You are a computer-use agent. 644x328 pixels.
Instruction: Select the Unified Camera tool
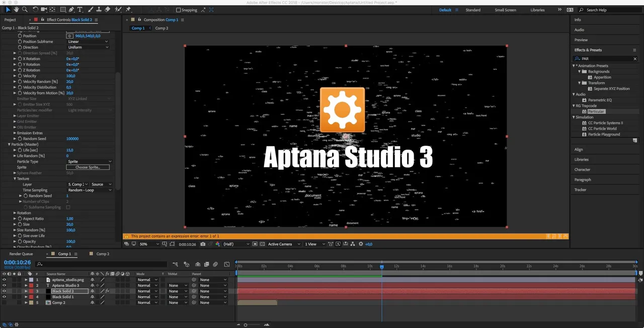tap(44, 10)
